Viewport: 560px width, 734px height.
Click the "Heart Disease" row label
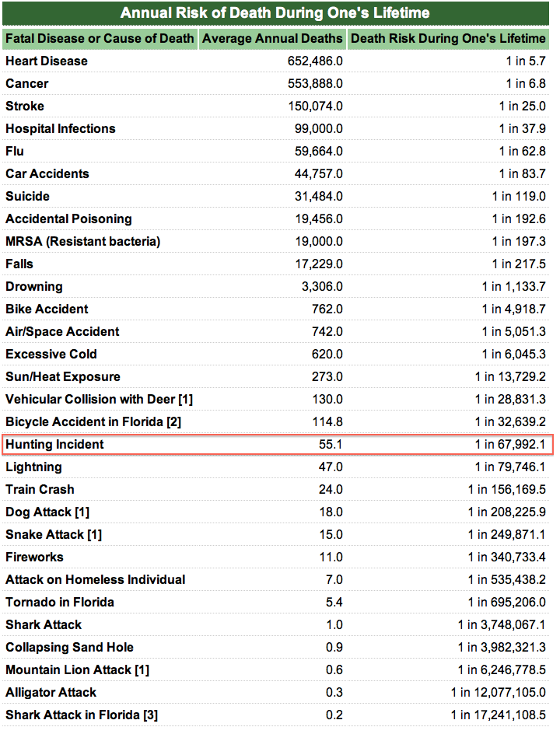click(47, 61)
